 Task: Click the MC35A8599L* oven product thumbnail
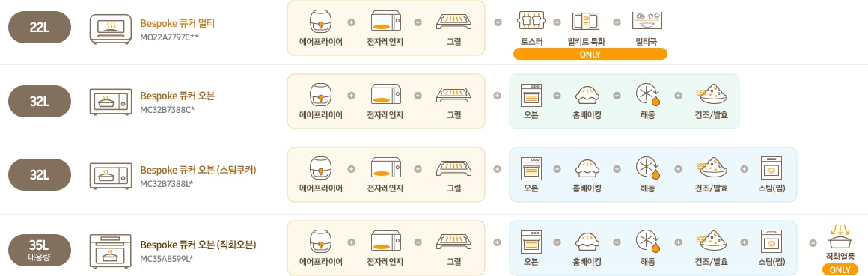pyautogui.click(x=111, y=251)
